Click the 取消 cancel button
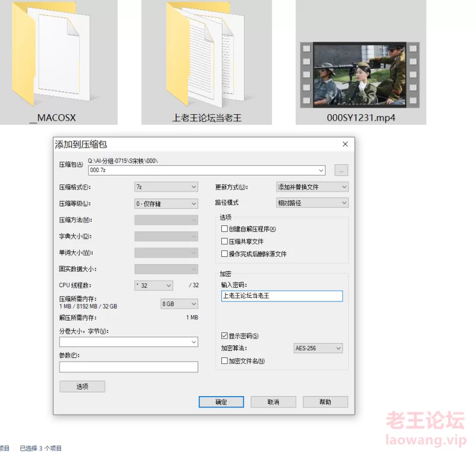Viewport: 476px width, 452px height. [273, 402]
